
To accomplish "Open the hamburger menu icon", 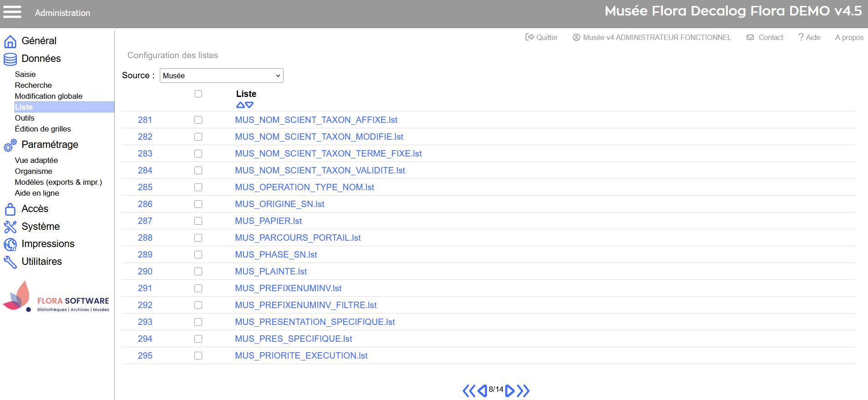I will [12, 12].
